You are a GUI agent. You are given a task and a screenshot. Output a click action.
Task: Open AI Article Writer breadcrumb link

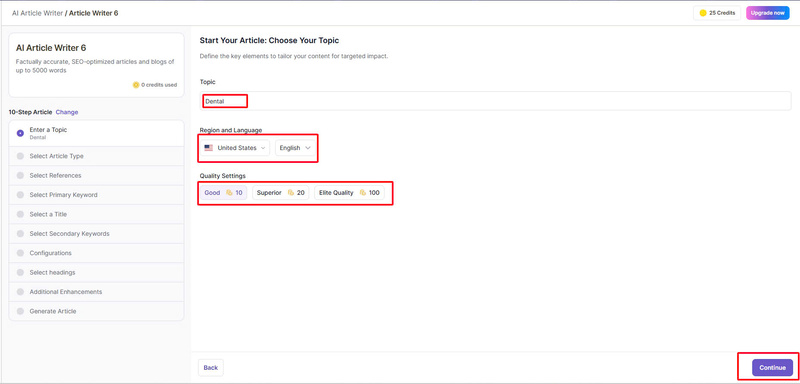[37, 13]
